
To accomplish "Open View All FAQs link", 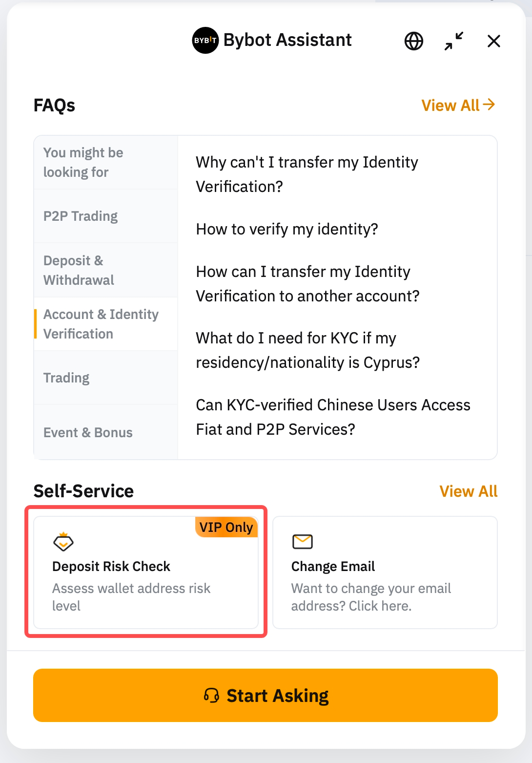I will point(458,105).
